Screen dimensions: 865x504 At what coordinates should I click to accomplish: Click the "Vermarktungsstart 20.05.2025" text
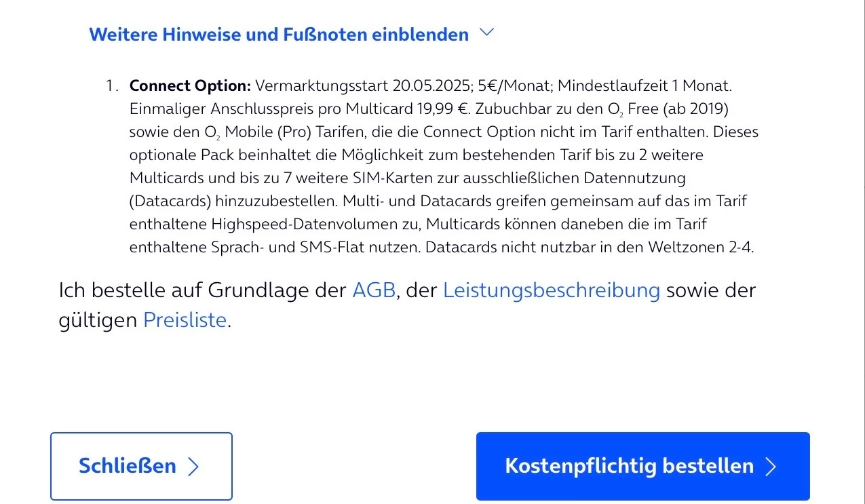point(360,86)
